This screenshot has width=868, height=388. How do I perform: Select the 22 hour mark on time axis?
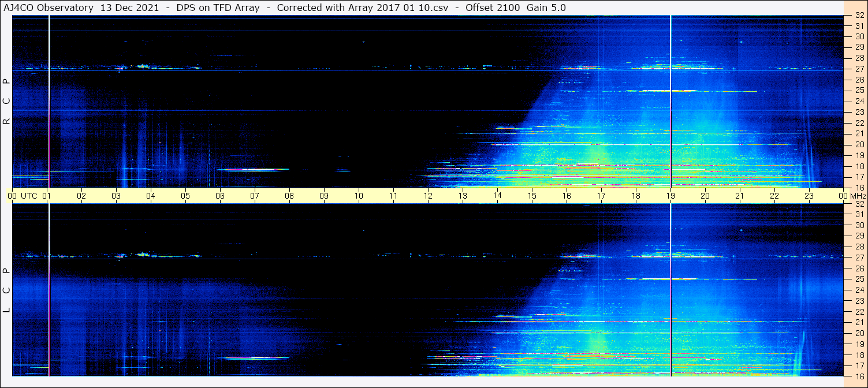(774, 196)
